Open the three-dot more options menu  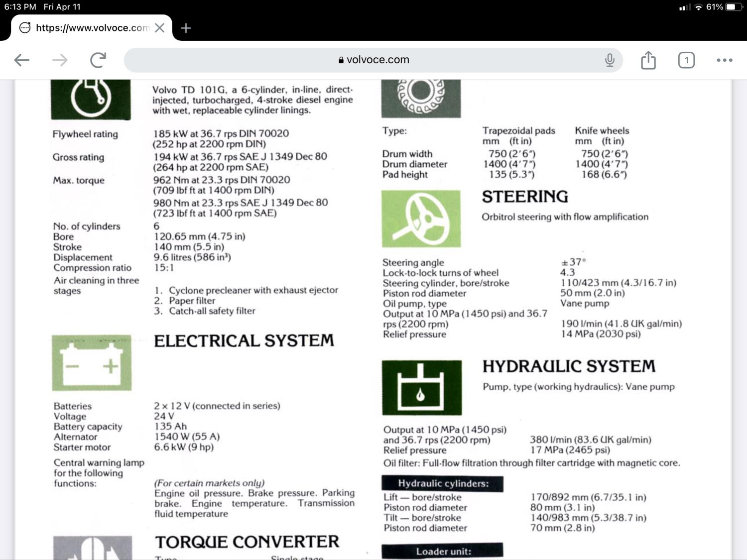tap(724, 60)
